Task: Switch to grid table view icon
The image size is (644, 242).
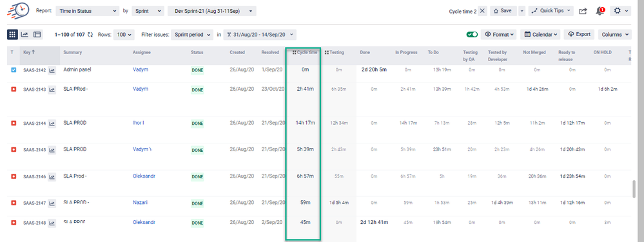Action: pyautogui.click(x=12, y=35)
